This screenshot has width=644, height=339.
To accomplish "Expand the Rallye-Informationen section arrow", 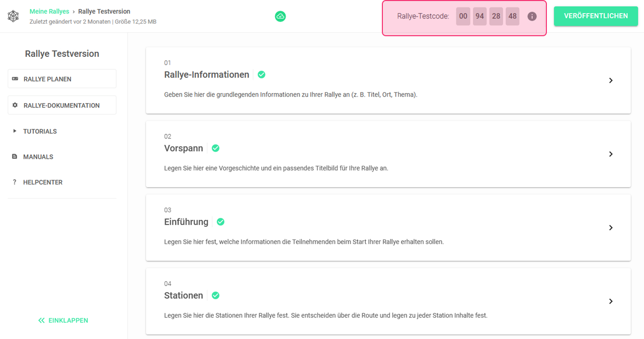I will 611,80.
